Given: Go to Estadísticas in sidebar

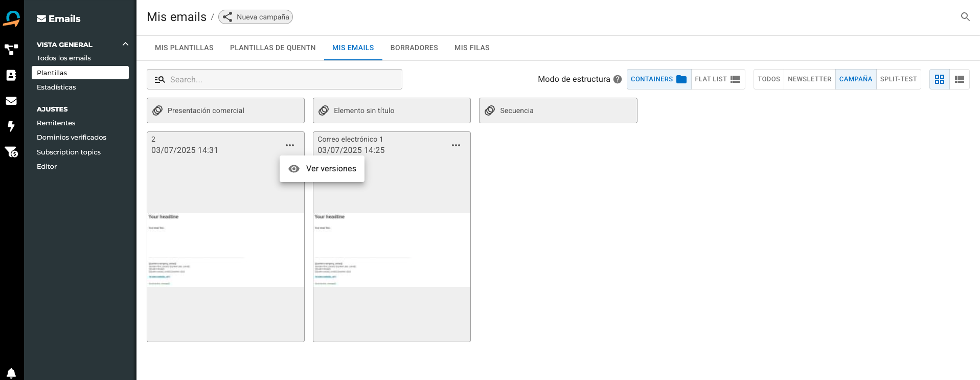Looking at the screenshot, I should [56, 87].
